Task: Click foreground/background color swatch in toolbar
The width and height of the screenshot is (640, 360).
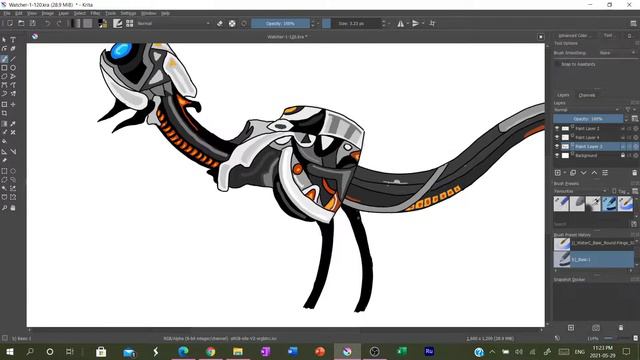Action: point(103,23)
